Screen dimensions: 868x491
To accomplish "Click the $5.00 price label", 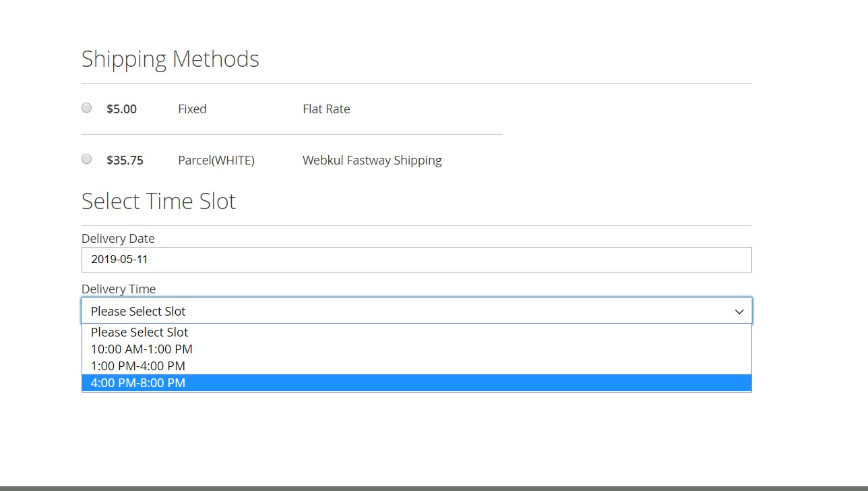I will click(x=121, y=109).
